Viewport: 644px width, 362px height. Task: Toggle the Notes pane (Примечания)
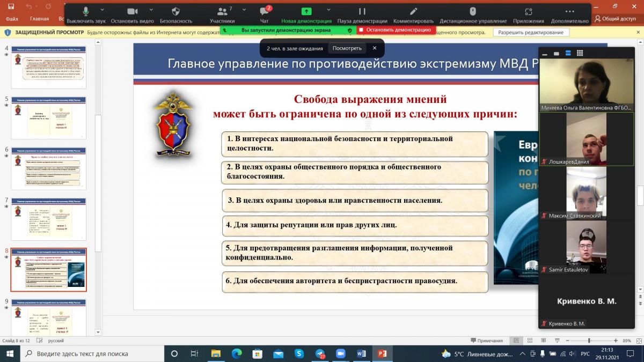487,341
